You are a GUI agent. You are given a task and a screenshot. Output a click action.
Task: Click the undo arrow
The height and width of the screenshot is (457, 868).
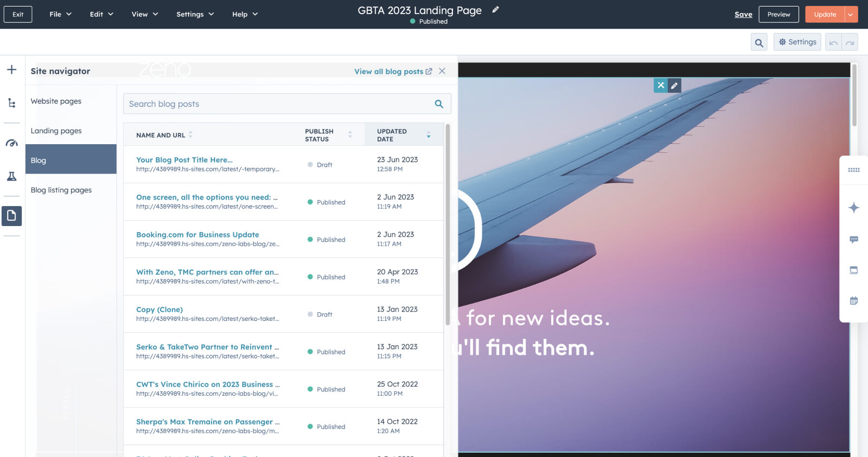833,42
